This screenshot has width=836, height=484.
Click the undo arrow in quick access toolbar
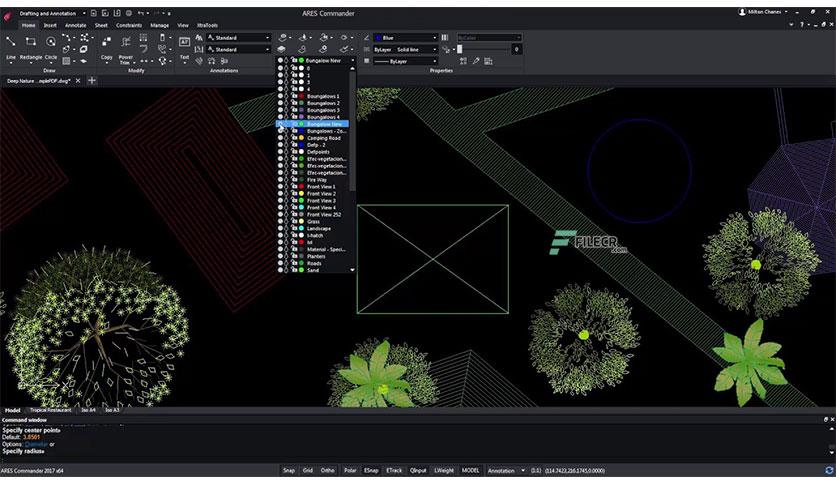(141, 13)
